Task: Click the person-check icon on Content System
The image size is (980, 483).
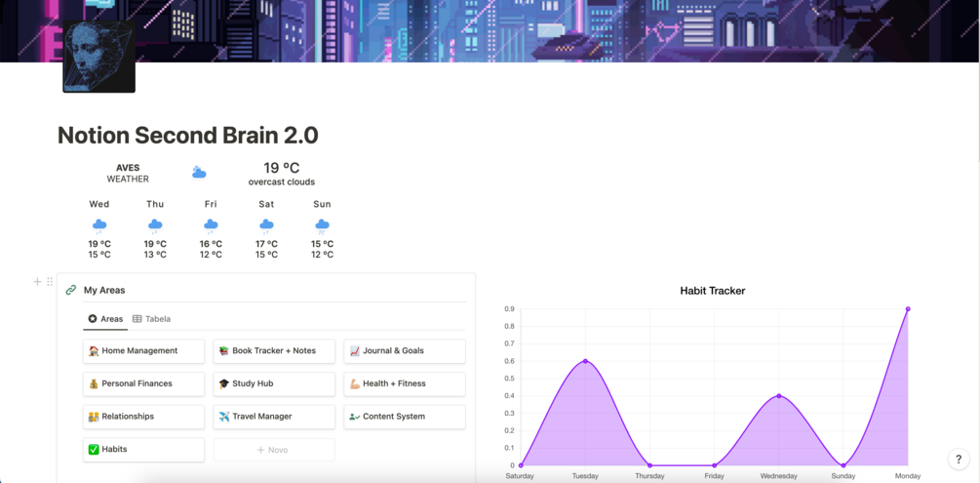Action: click(x=354, y=417)
